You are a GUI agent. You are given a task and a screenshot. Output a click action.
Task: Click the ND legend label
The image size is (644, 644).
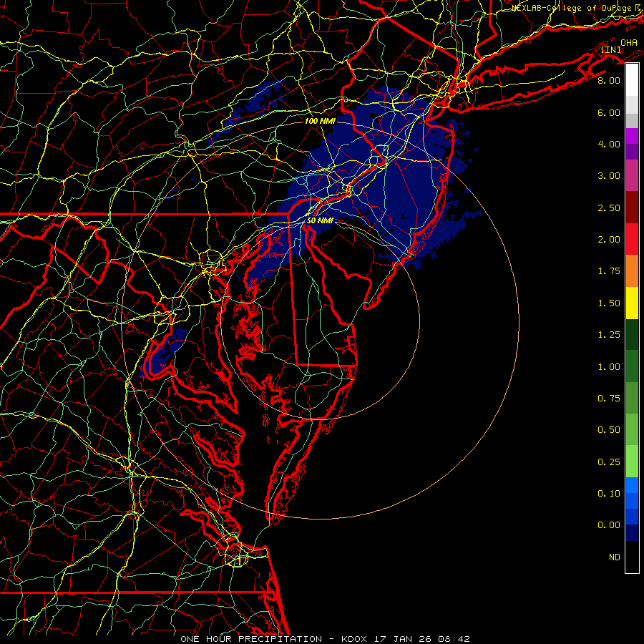(x=615, y=557)
